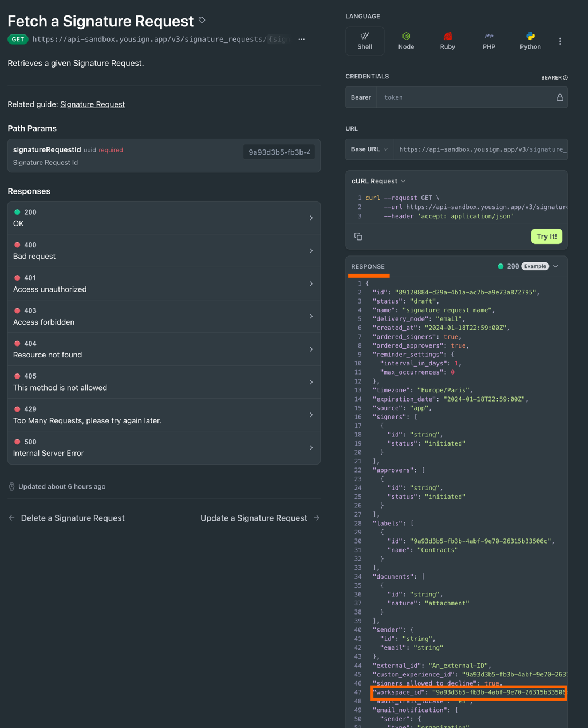
Task: Click the lock icon in the Bearer field
Action: [x=559, y=97]
